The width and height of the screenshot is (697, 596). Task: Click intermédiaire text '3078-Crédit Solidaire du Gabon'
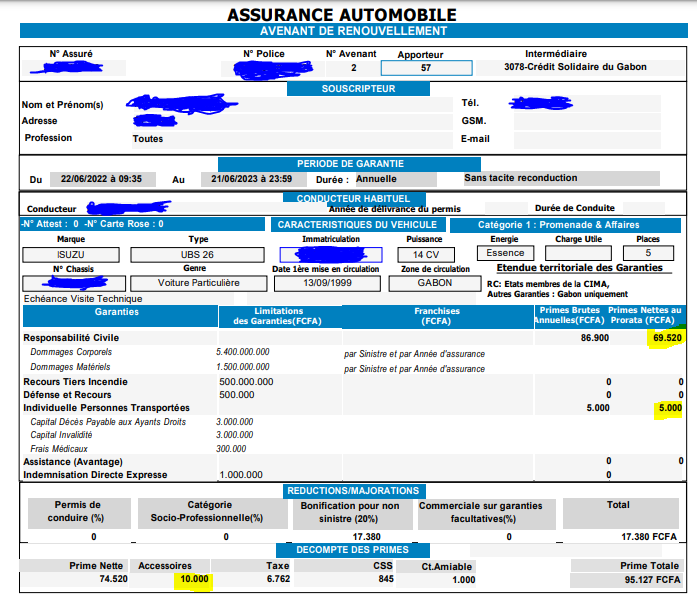coord(575,67)
